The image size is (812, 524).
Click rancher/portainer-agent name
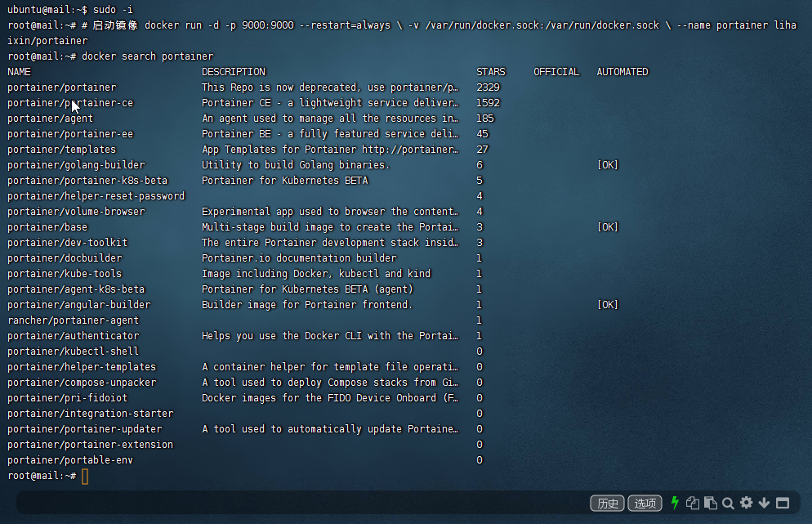pyautogui.click(x=73, y=320)
